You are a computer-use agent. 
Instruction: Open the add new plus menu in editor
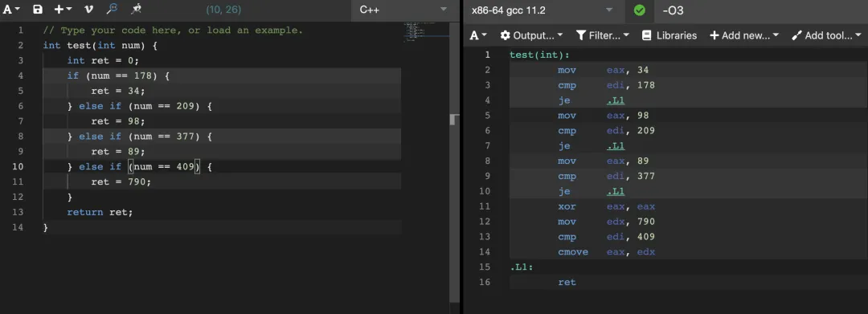[x=63, y=10]
